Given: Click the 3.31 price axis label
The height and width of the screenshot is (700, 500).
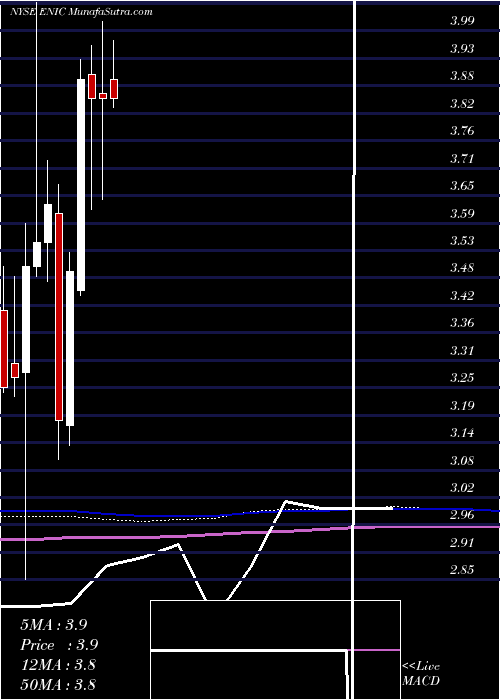Looking at the screenshot, I should pyautogui.click(x=462, y=351).
